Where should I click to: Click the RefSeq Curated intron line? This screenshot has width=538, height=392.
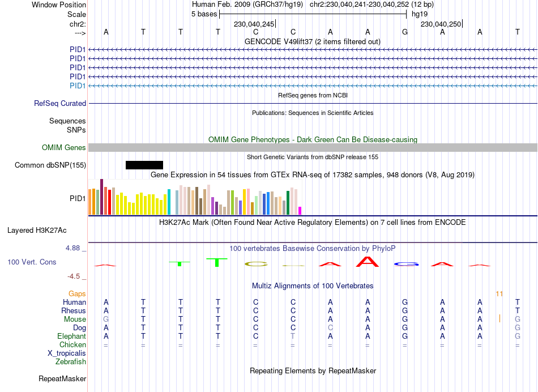[313, 103]
